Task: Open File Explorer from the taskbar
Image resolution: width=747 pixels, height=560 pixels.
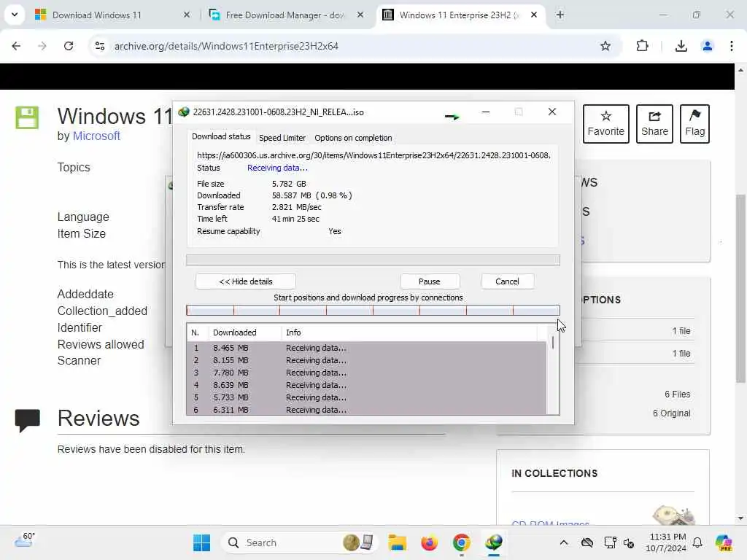Action: [397, 542]
